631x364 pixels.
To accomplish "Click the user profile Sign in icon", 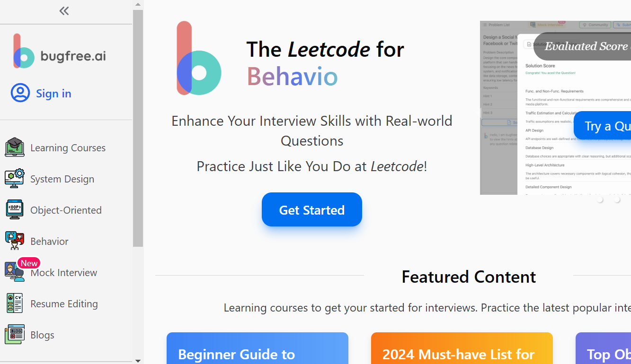I will pyautogui.click(x=20, y=93).
